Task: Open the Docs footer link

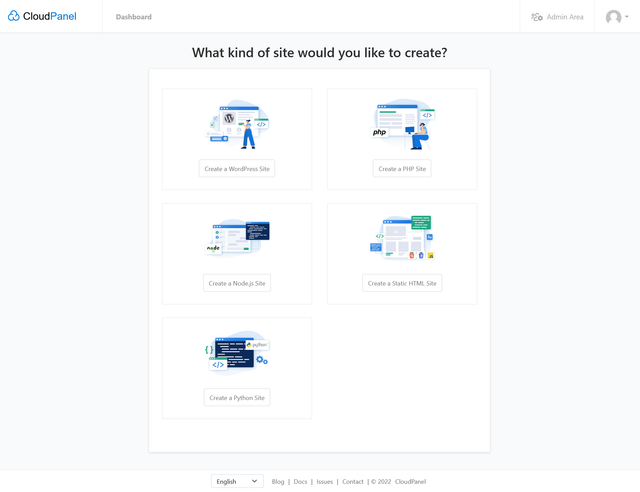Action: pyautogui.click(x=300, y=482)
